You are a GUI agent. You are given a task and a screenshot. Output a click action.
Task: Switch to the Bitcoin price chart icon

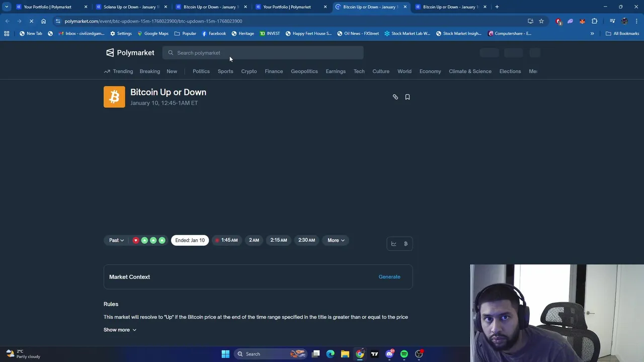pos(406,244)
